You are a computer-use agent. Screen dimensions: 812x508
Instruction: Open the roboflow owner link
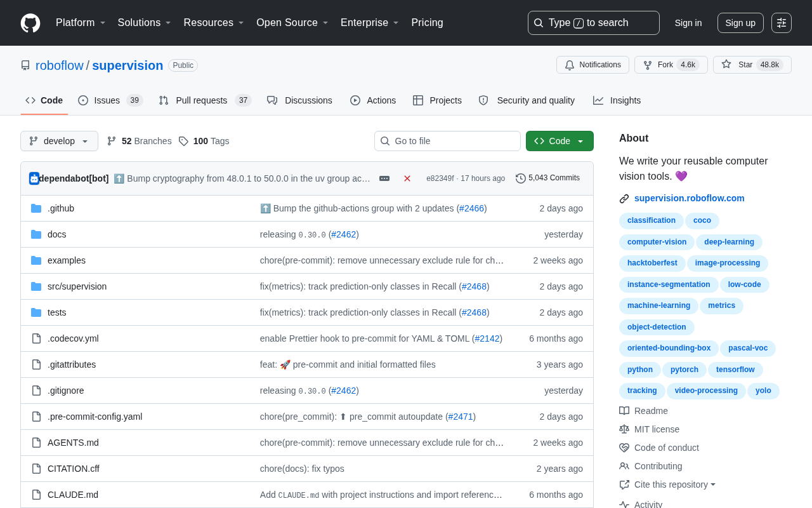pyautogui.click(x=60, y=65)
